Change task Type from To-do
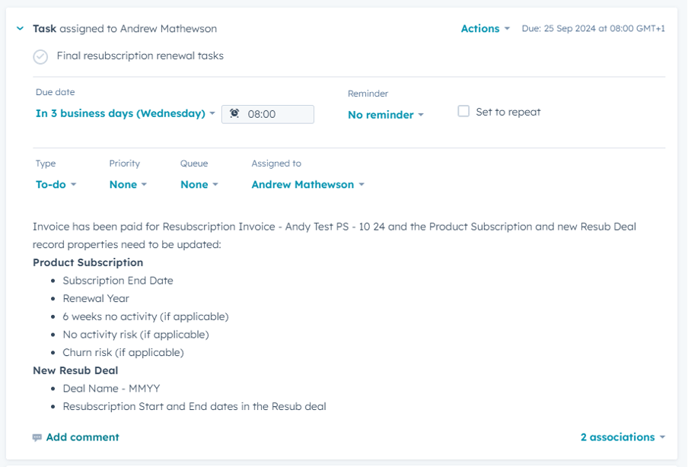The width and height of the screenshot is (688, 467). coord(56,185)
